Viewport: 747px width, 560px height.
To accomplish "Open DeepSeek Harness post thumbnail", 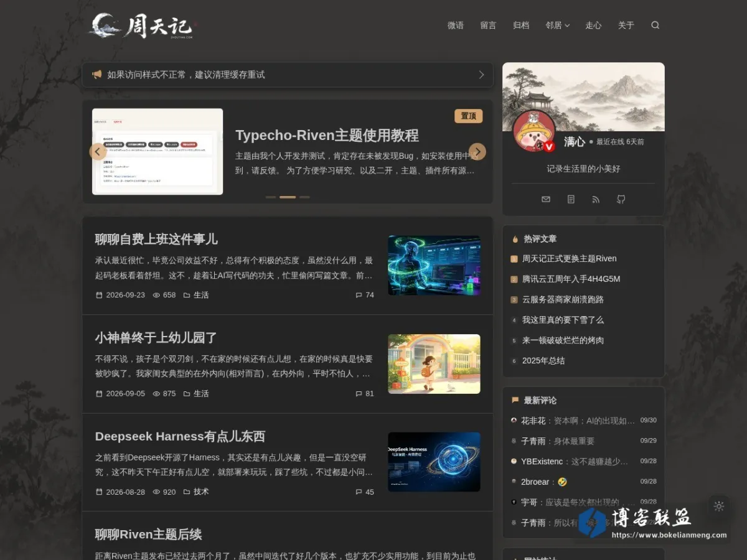I will (434, 462).
